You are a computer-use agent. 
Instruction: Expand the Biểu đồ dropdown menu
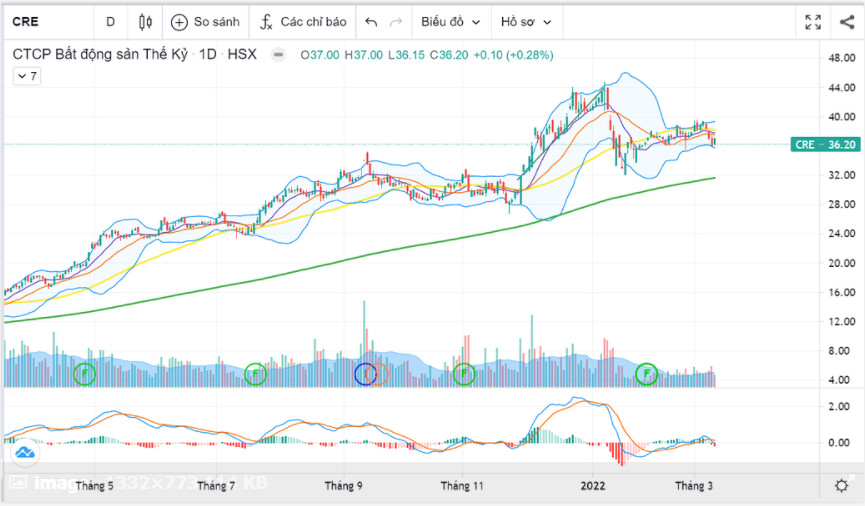pos(450,22)
